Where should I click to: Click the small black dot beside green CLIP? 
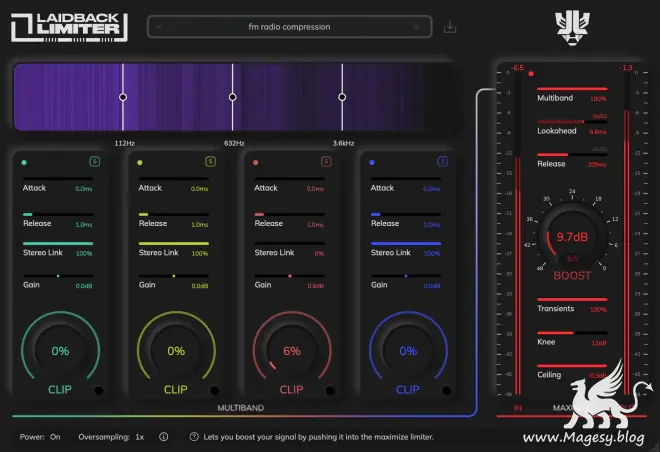tap(98, 391)
